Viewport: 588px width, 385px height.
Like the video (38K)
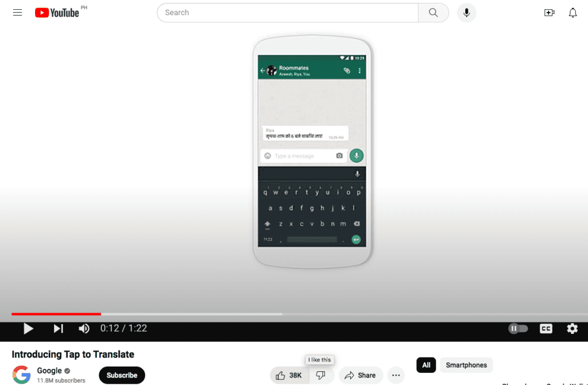tap(289, 375)
